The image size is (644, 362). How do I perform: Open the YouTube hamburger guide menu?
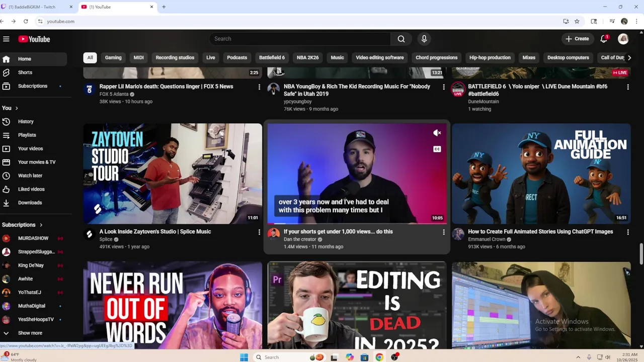(x=6, y=39)
